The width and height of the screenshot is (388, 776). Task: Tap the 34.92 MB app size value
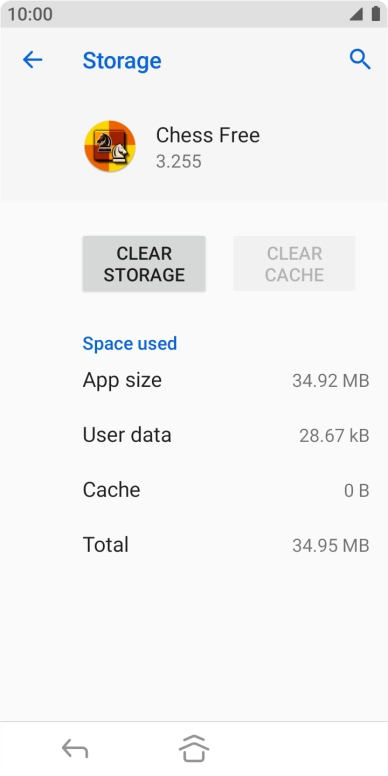click(x=331, y=381)
